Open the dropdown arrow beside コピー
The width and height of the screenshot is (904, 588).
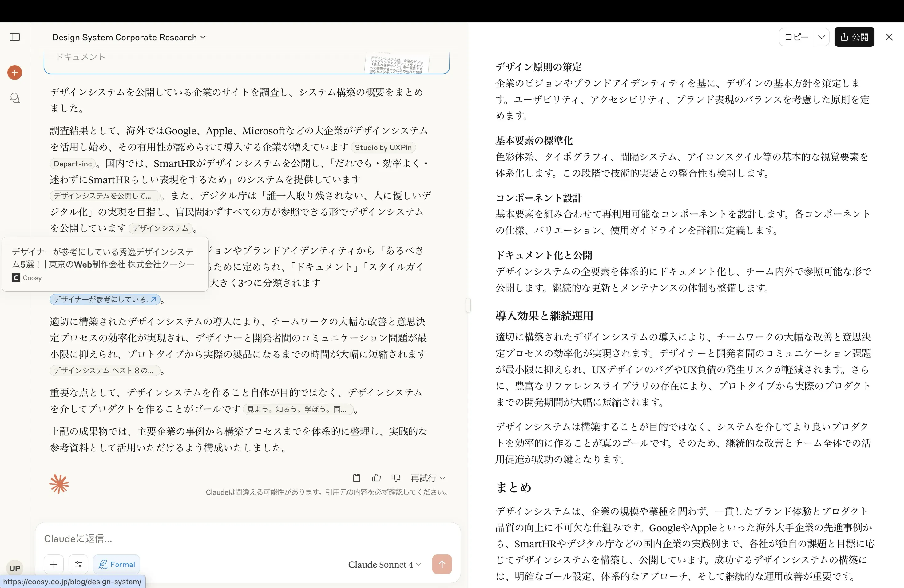(822, 37)
